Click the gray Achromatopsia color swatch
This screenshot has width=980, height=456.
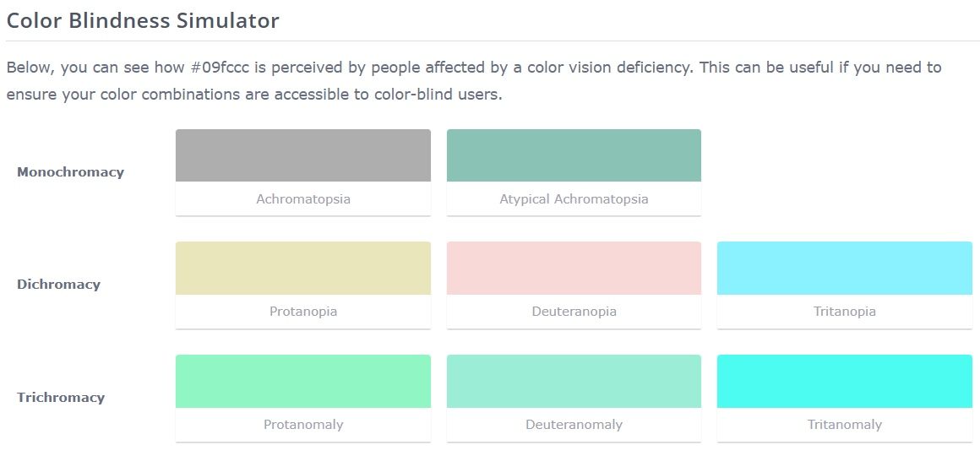[303, 155]
